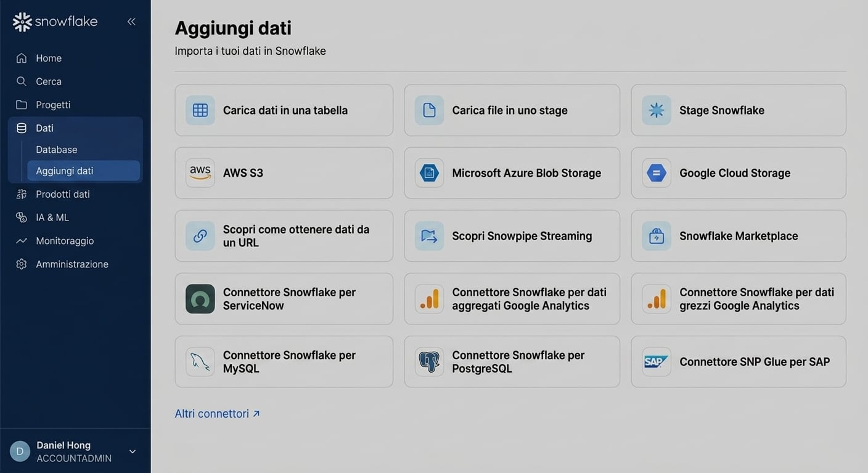This screenshot has width=868, height=473.
Task: Select Connettore Snowflake per PostgreSQL
Action: 512,362
